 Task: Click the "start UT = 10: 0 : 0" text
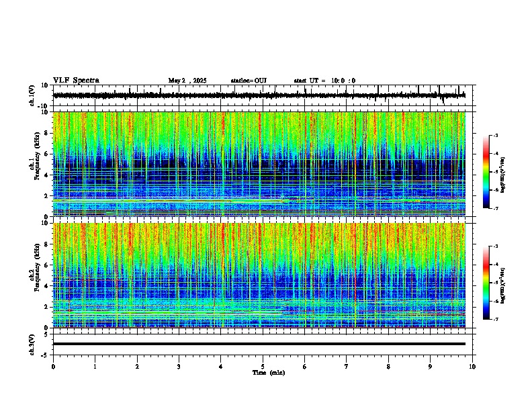(324, 81)
